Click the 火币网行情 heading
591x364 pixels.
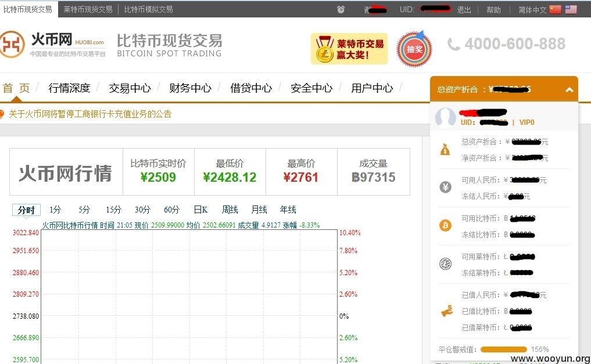(66, 173)
